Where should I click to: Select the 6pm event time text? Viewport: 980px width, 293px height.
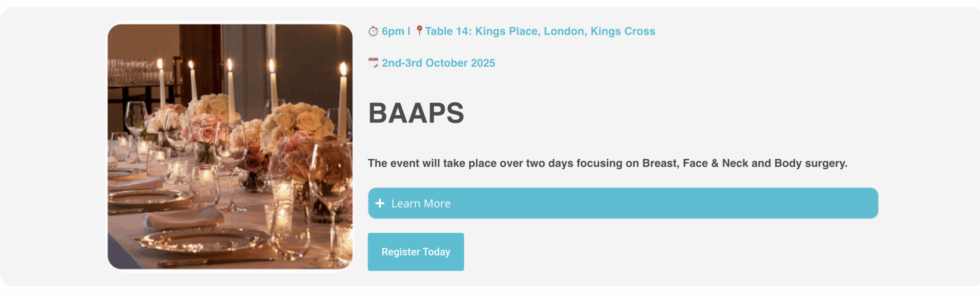point(394,31)
